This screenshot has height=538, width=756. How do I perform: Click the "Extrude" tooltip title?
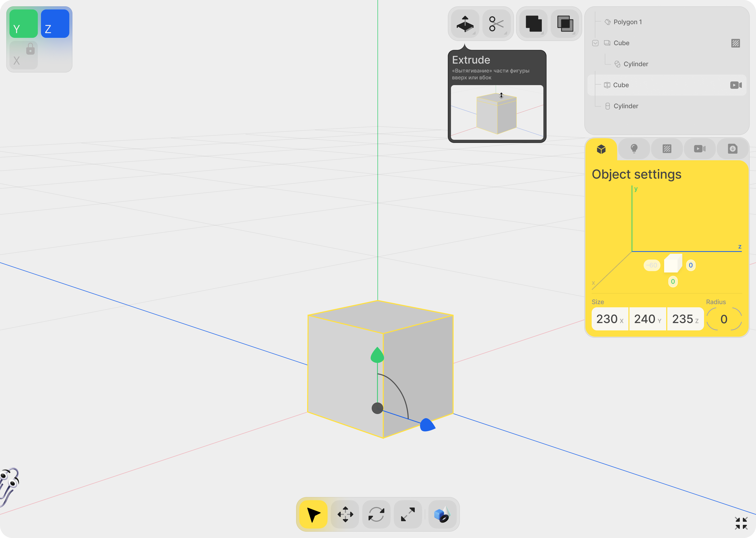tap(471, 60)
